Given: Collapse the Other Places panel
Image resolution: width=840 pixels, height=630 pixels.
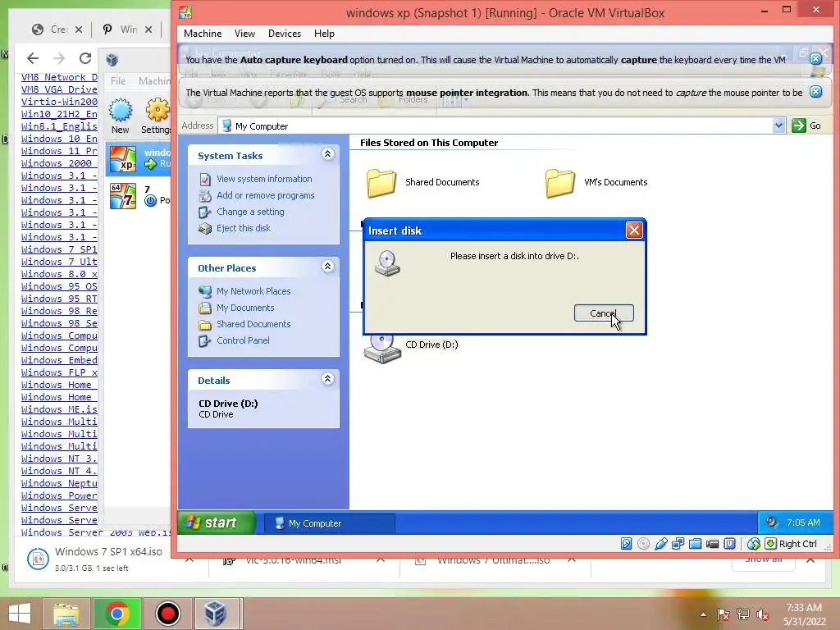Looking at the screenshot, I should [x=328, y=267].
